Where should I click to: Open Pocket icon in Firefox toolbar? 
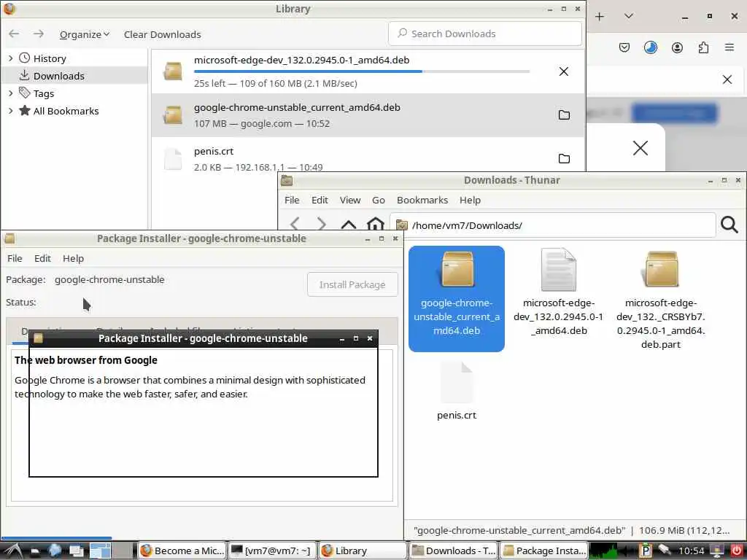[x=624, y=47]
